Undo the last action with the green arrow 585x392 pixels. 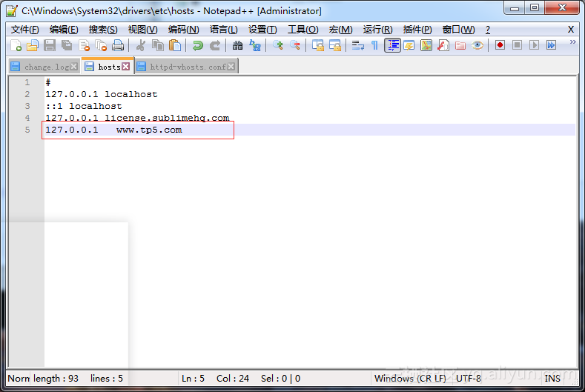[x=197, y=45]
